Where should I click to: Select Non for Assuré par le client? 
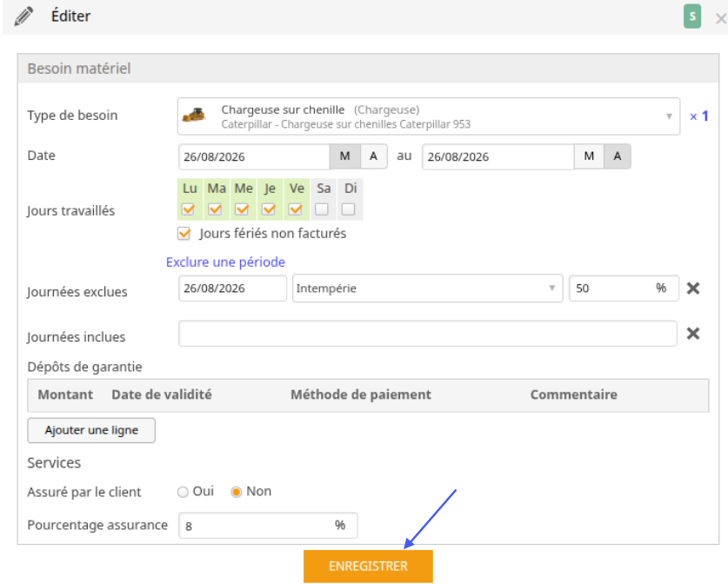[237, 492]
